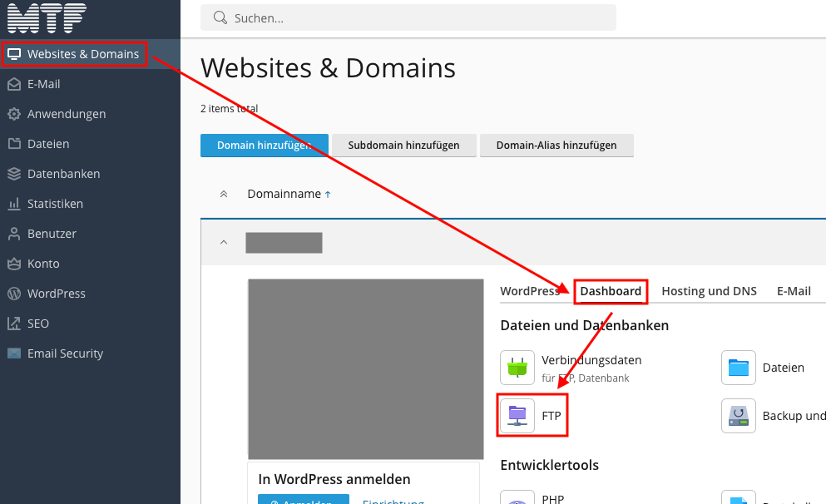Collapse all domains with the double chevron

[223, 194]
